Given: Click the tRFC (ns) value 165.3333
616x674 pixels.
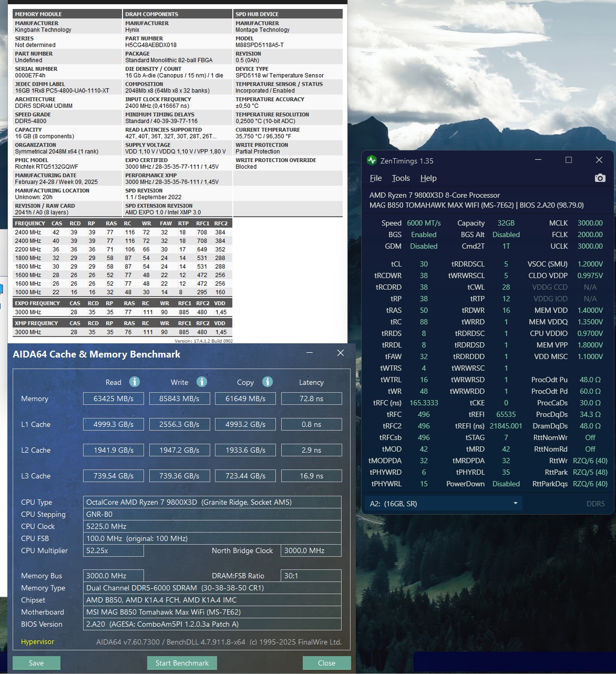Looking at the screenshot, I should 424,403.
